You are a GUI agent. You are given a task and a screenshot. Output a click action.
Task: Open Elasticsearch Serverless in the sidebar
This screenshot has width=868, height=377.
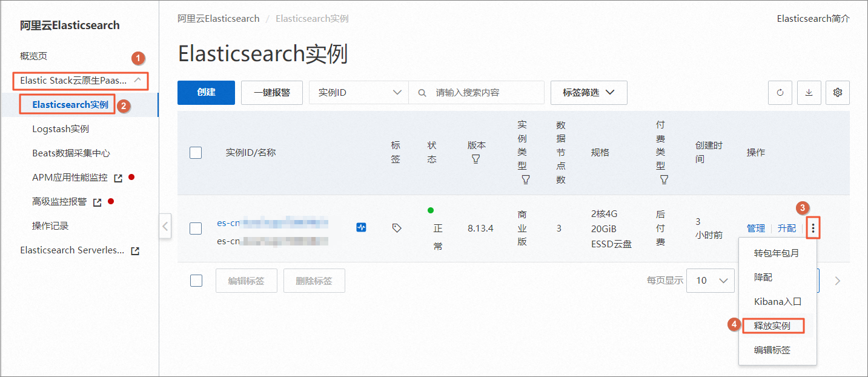[73, 250]
